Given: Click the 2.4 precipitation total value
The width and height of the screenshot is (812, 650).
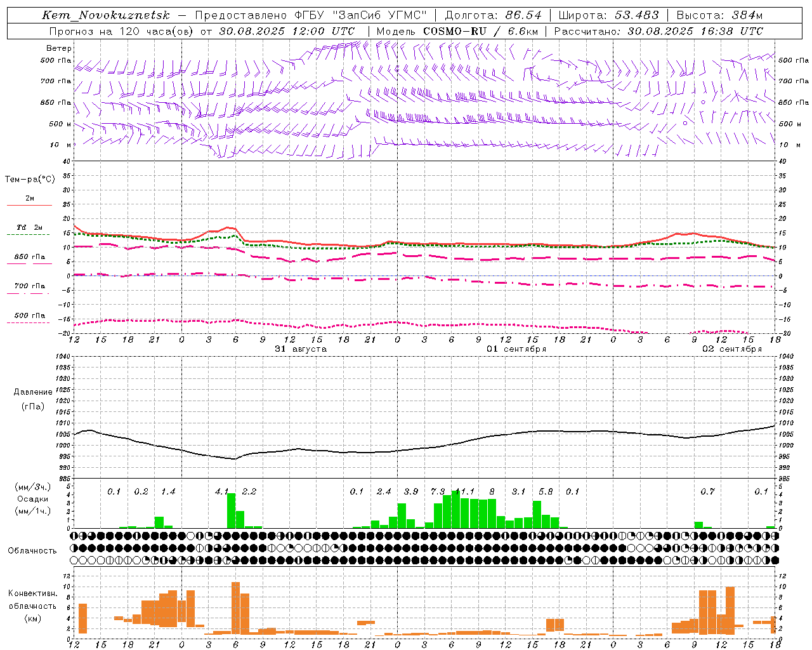Looking at the screenshot, I should [384, 492].
